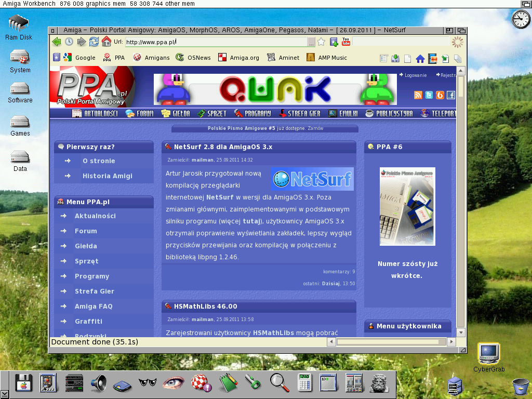Open the Amiga.org bookmark

(238, 58)
